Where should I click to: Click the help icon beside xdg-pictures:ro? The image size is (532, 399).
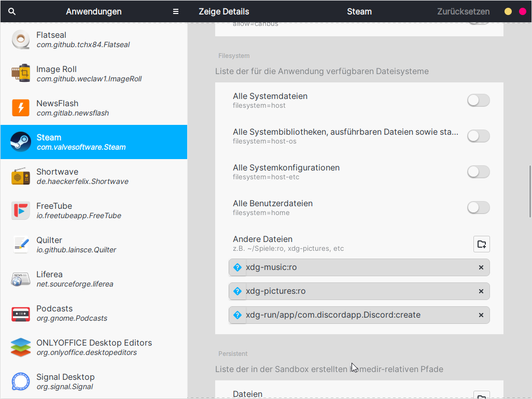tap(237, 291)
